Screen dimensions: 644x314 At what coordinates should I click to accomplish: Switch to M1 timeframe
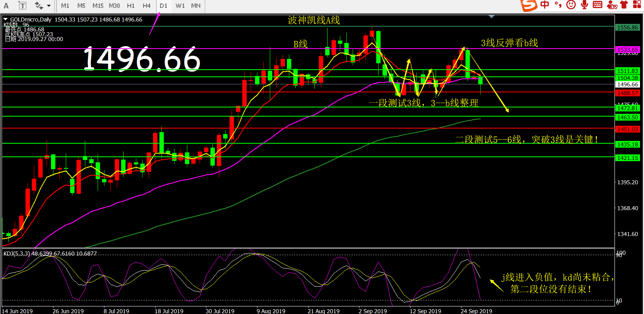(65, 6)
